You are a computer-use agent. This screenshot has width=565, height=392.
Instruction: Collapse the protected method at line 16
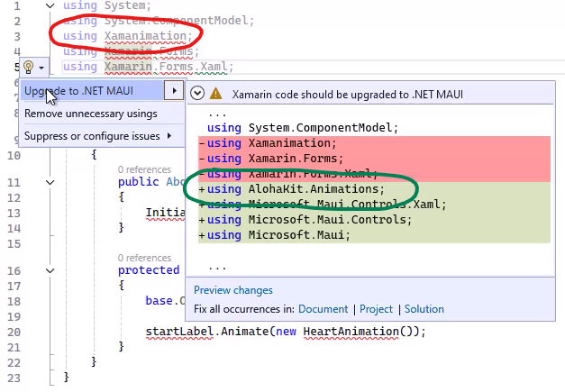50,270
